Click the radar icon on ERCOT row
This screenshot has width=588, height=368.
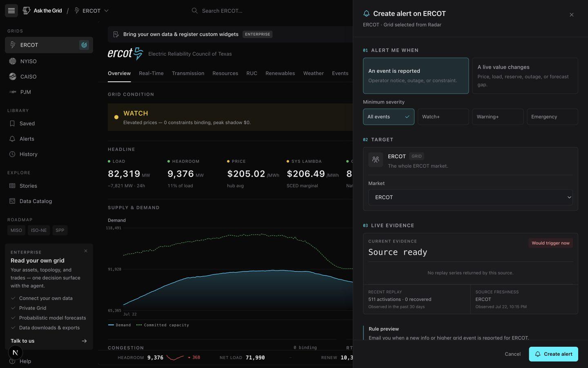click(84, 45)
